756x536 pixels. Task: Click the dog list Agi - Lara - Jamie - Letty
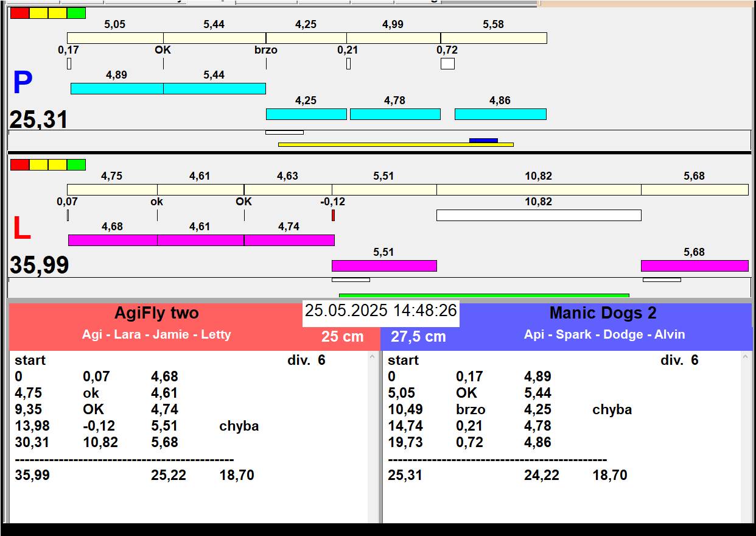point(156,334)
